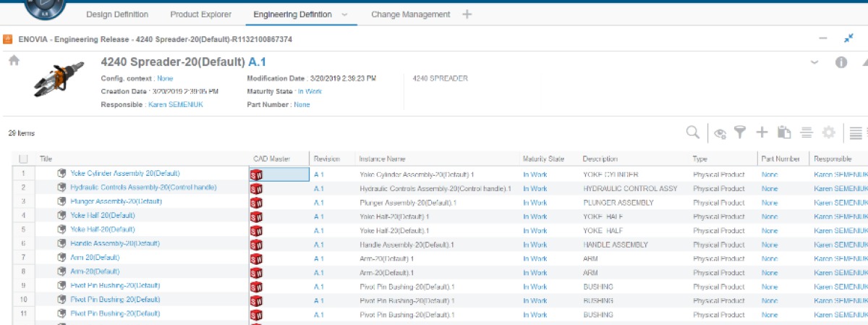
Task: Click the home icon beside the spreader thumbnail
Action: pos(14,61)
